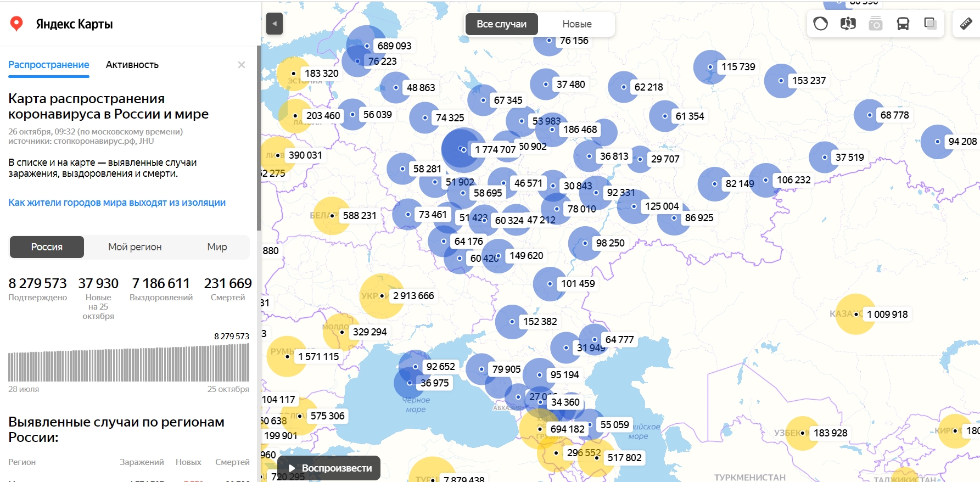Open the map layers icon
Image resolution: width=980 pixels, height=482 pixels.
pos(930,24)
